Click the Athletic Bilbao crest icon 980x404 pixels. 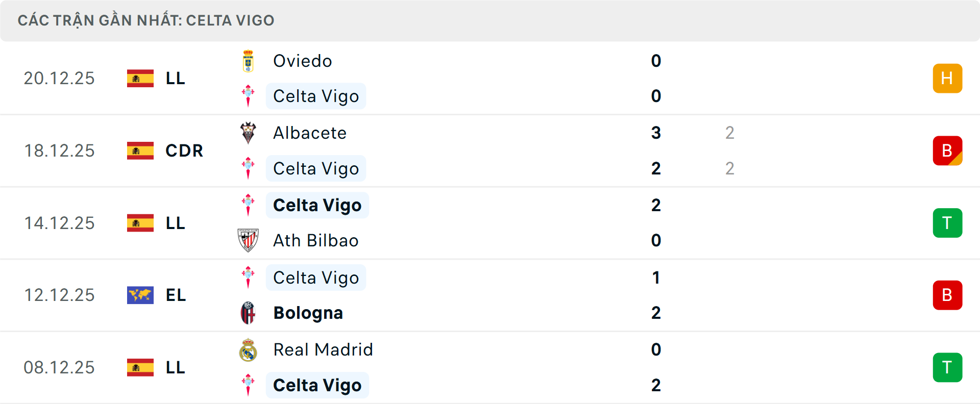click(248, 240)
